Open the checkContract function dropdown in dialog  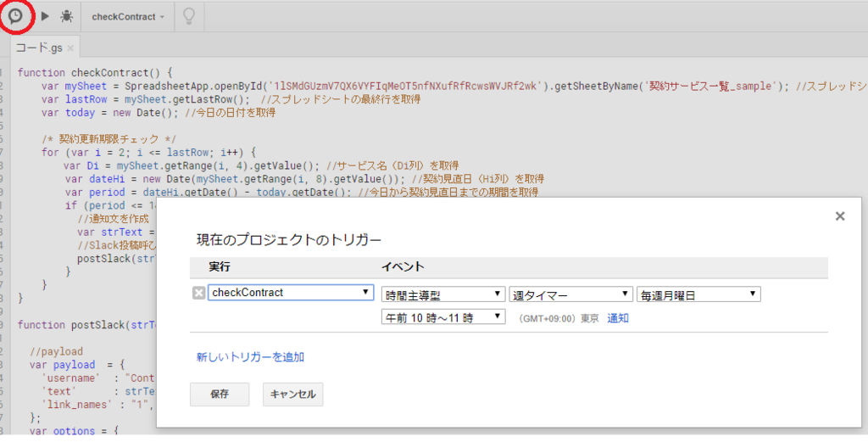tap(291, 292)
